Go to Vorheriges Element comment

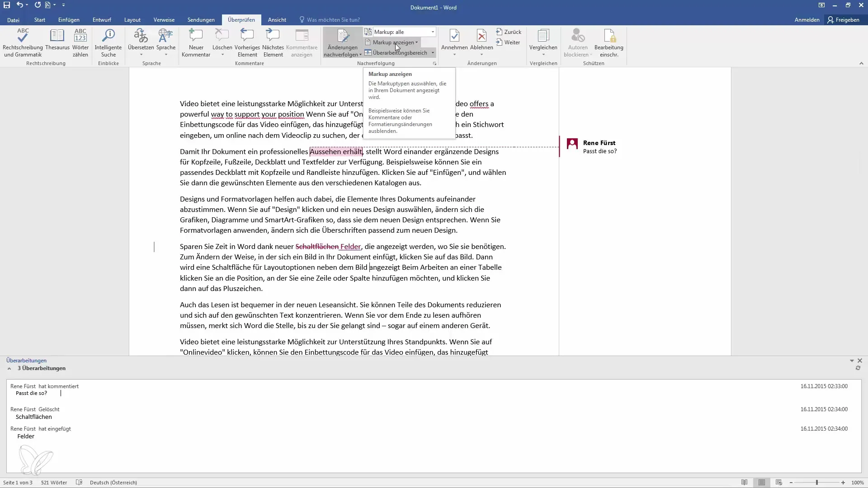[x=247, y=42]
